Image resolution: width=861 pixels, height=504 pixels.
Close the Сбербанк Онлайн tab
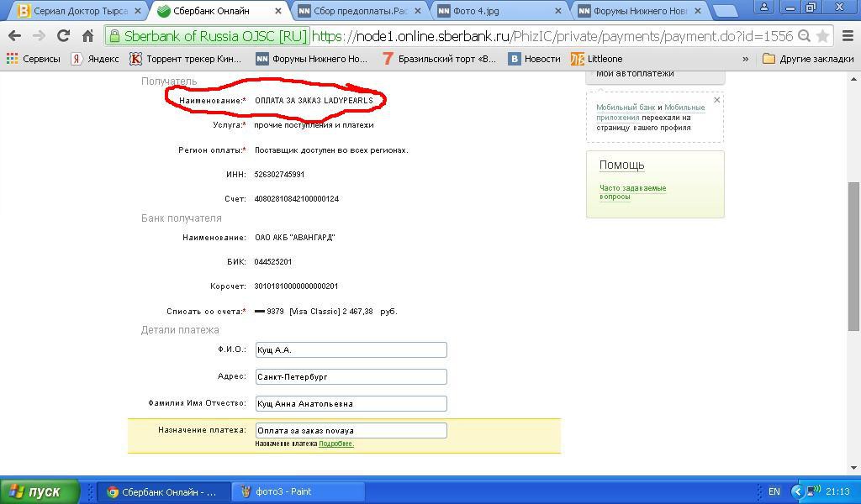pos(277,11)
